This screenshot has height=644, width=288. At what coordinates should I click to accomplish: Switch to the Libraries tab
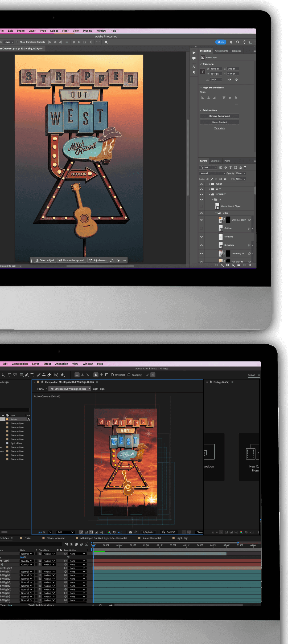237,51
